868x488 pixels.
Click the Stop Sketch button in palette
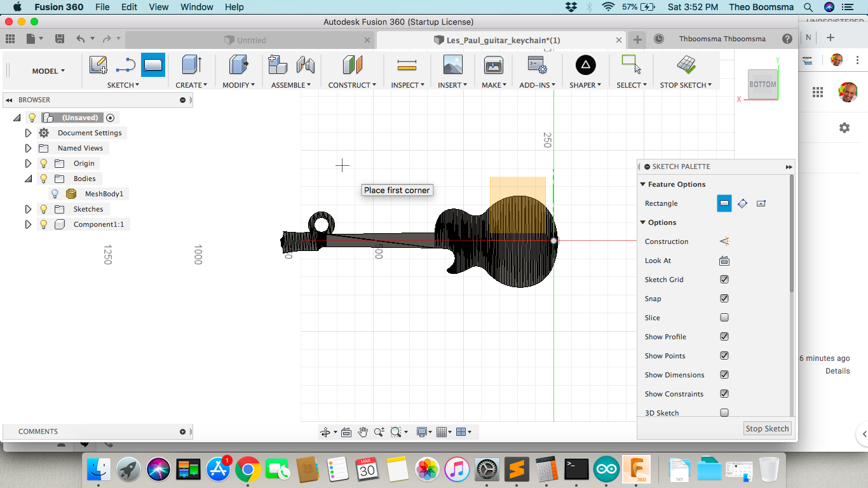[767, 428]
